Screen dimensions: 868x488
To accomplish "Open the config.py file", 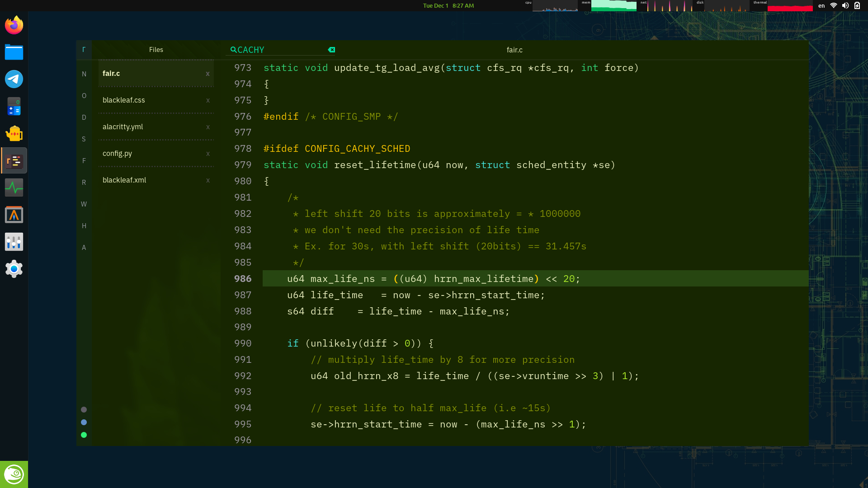I will click(x=118, y=154).
